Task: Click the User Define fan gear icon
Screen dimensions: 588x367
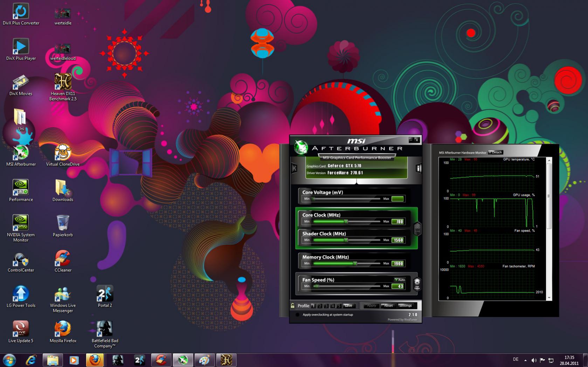Action: tap(417, 283)
